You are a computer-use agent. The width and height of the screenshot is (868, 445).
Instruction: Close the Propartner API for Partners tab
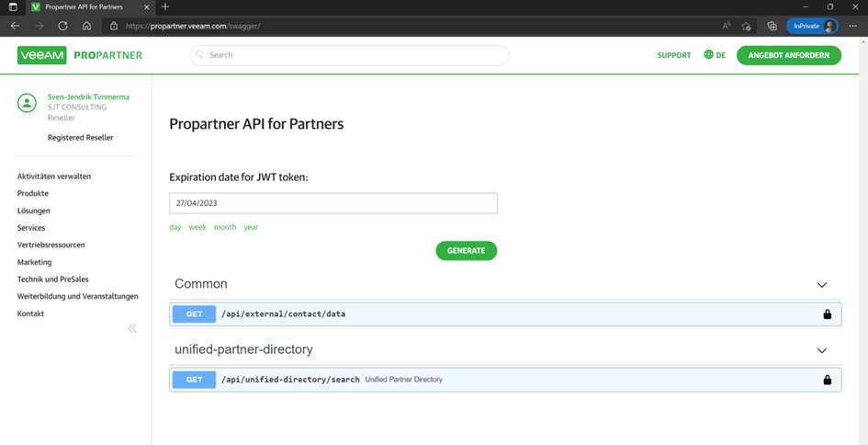tap(147, 7)
